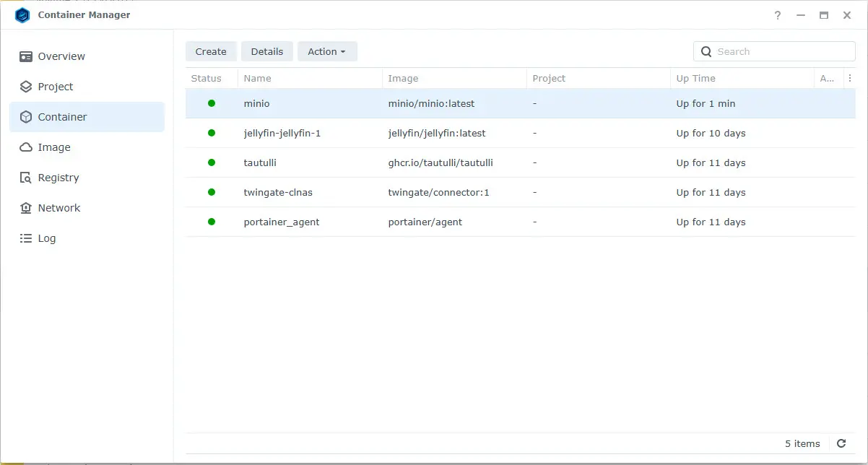
Task: Open the Project section icon
Action: point(26,87)
